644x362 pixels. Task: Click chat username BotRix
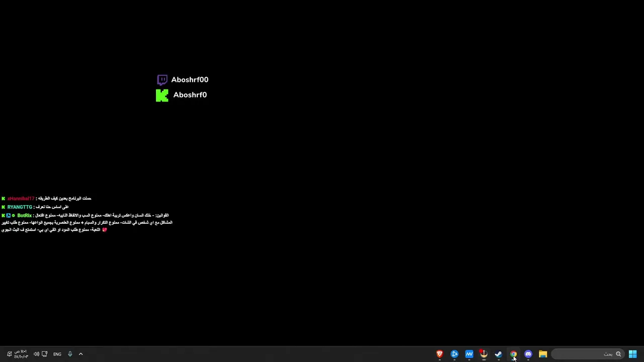[x=24, y=215]
